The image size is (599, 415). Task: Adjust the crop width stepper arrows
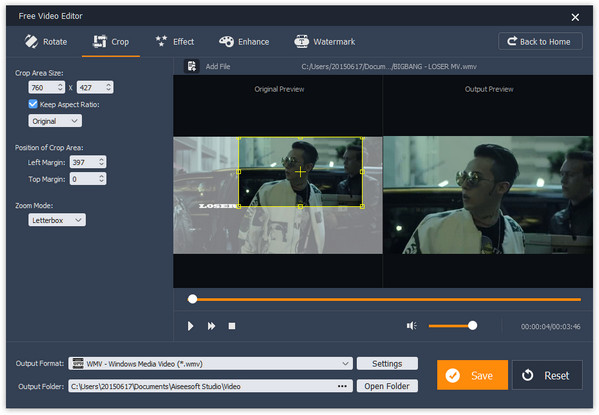60,87
